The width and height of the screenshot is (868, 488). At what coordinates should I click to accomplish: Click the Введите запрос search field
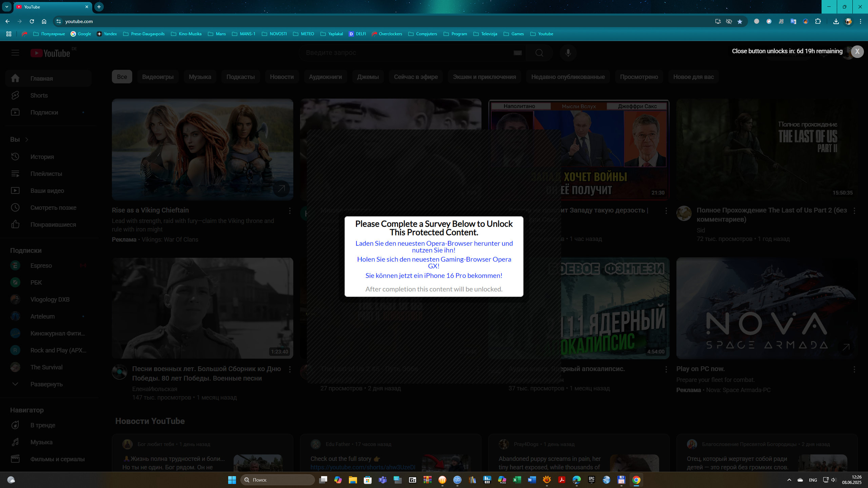[x=407, y=53]
